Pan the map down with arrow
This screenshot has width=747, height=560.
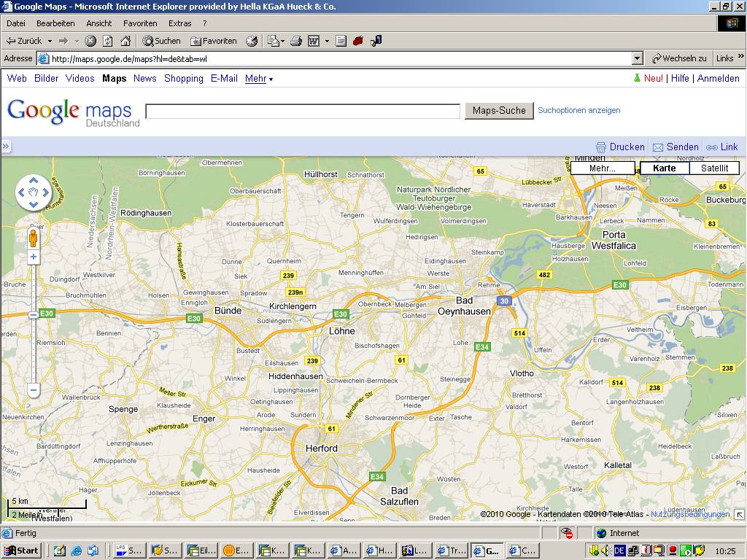[34, 205]
